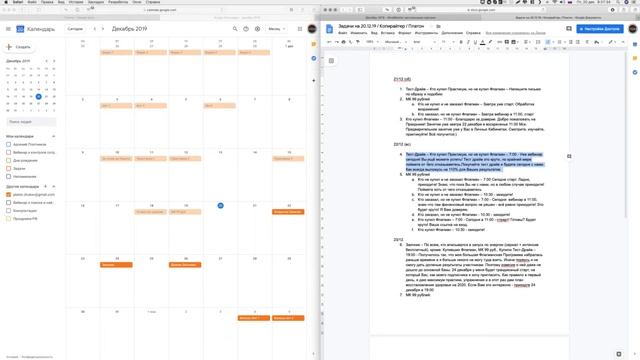This screenshot has height=360, width=640.
Task: Open Calendar settings gear icon
Action: pos(257,29)
